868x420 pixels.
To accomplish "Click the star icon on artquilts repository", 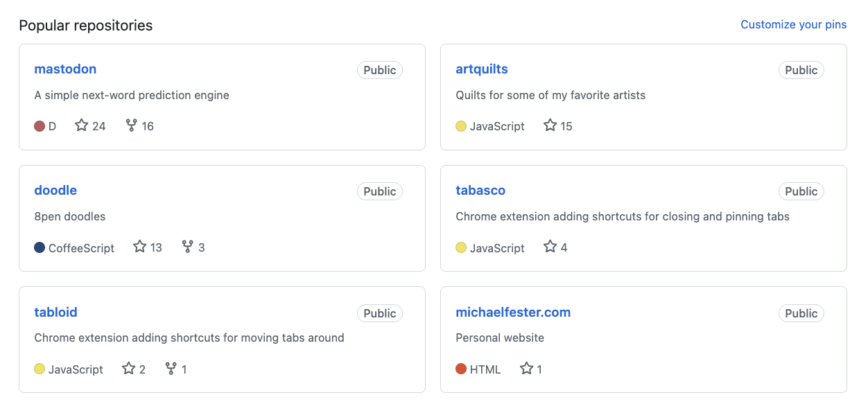I will 550,125.
